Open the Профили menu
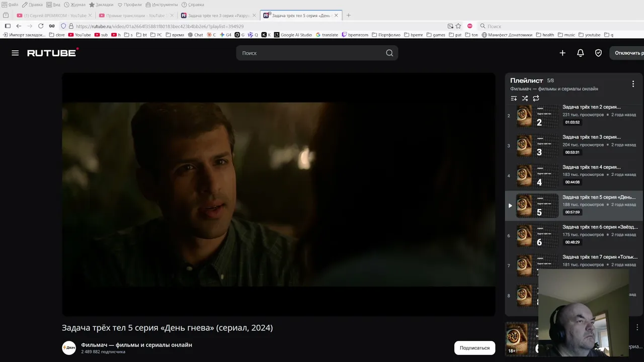The width and height of the screenshot is (644, 362). pyautogui.click(x=130, y=5)
